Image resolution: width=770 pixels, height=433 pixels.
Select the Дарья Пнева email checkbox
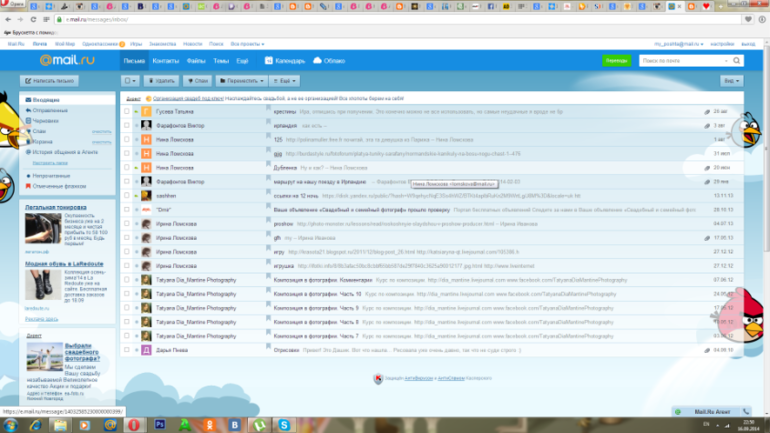127,350
